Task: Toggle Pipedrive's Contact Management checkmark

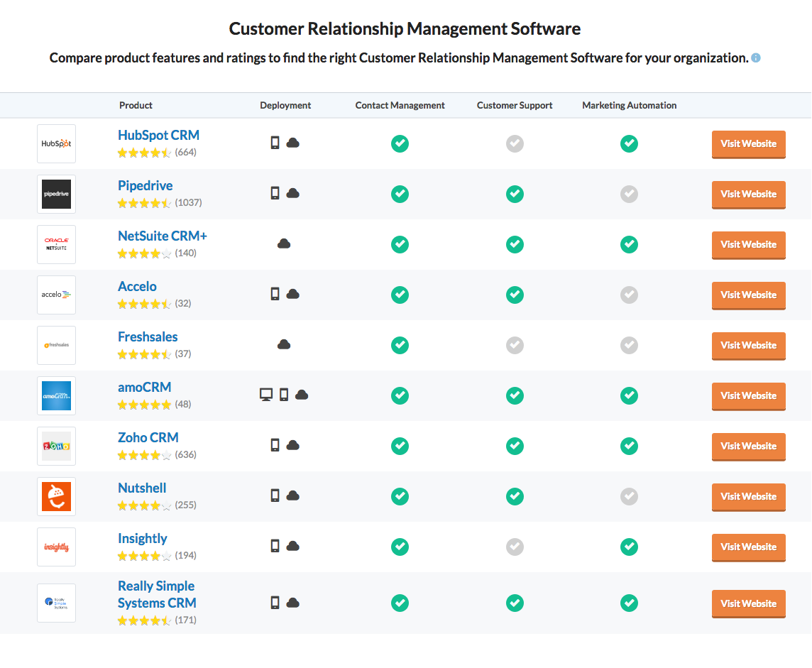Action: tap(400, 194)
